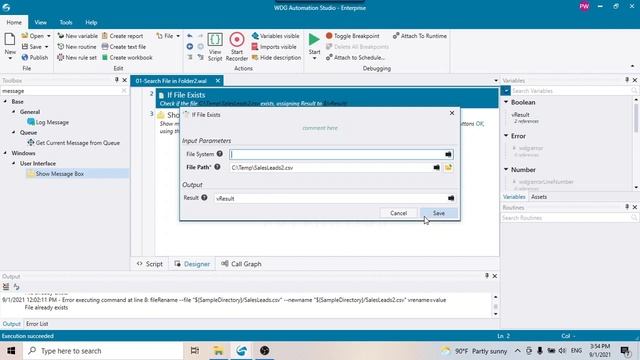Switch to the Help ribbon tab
Screen dimensions: 640x360
[91, 22]
